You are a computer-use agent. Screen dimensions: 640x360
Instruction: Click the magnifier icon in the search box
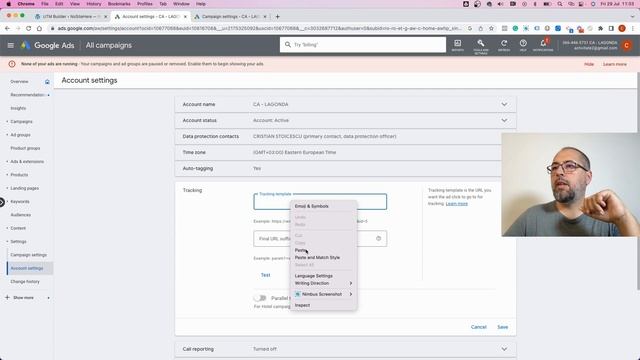(x=288, y=44)
